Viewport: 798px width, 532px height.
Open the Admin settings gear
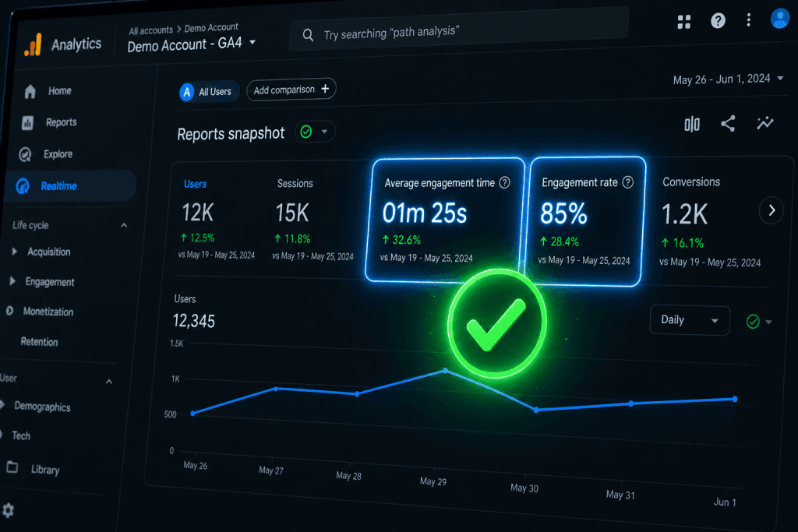click(8, 510)
